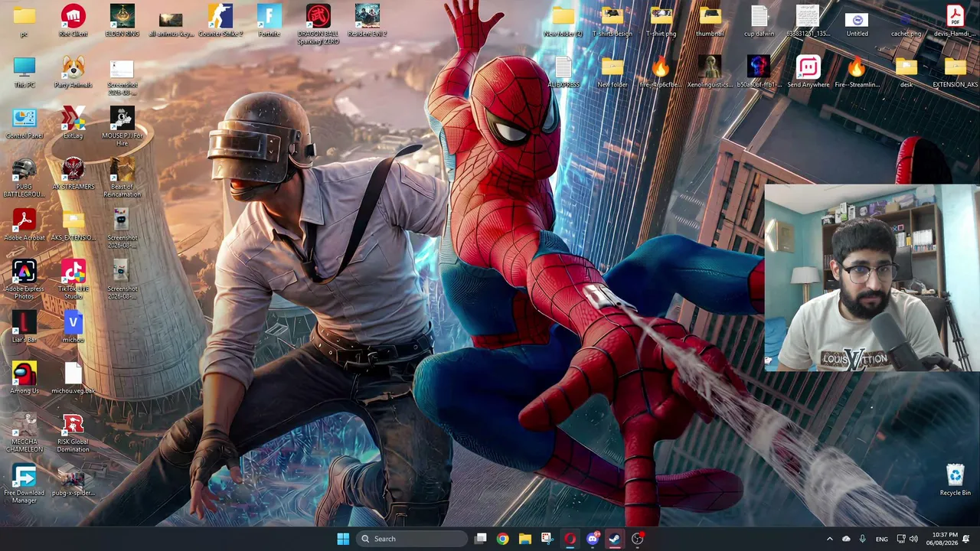The height and width of the screenshot is (551, 980).
Task: Open the microphone tray indicator
Action: (863, 539)
